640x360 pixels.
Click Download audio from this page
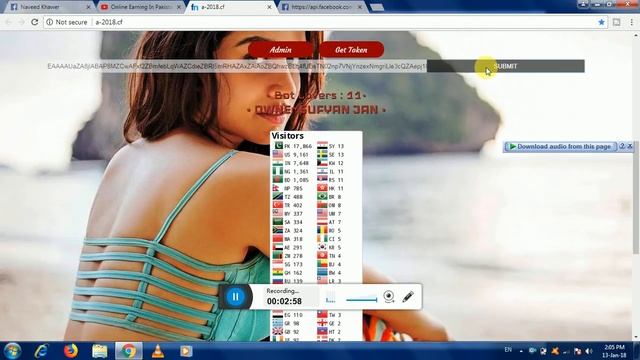click(x=561, y=146)
